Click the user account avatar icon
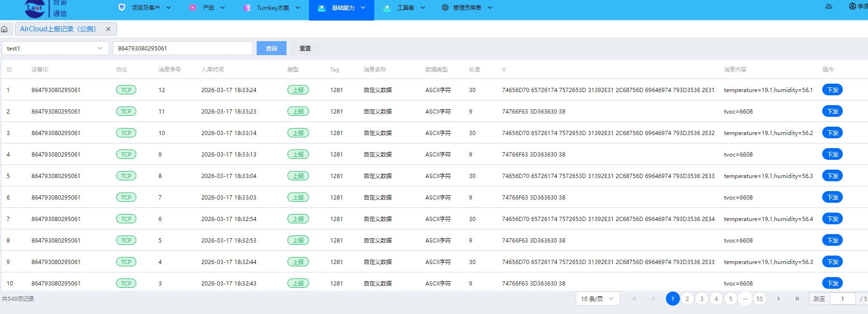The height and width of the screenshot is (314, 868). 853,6
